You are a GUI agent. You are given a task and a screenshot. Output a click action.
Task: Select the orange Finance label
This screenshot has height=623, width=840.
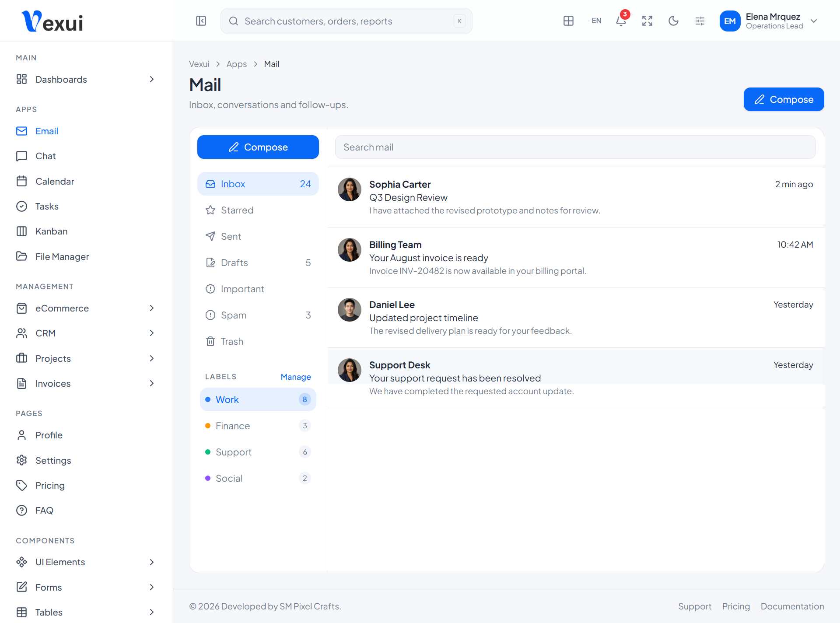(258, 426)
